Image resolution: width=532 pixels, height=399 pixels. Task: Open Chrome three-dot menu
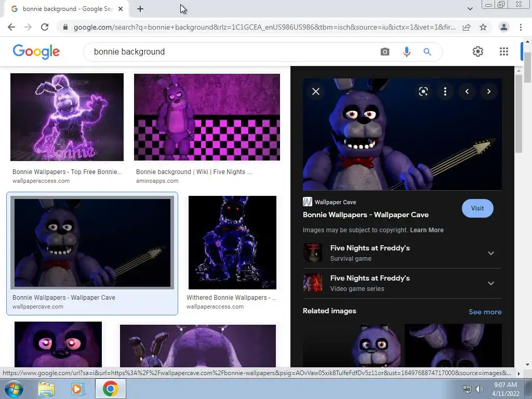coord(521,27)
